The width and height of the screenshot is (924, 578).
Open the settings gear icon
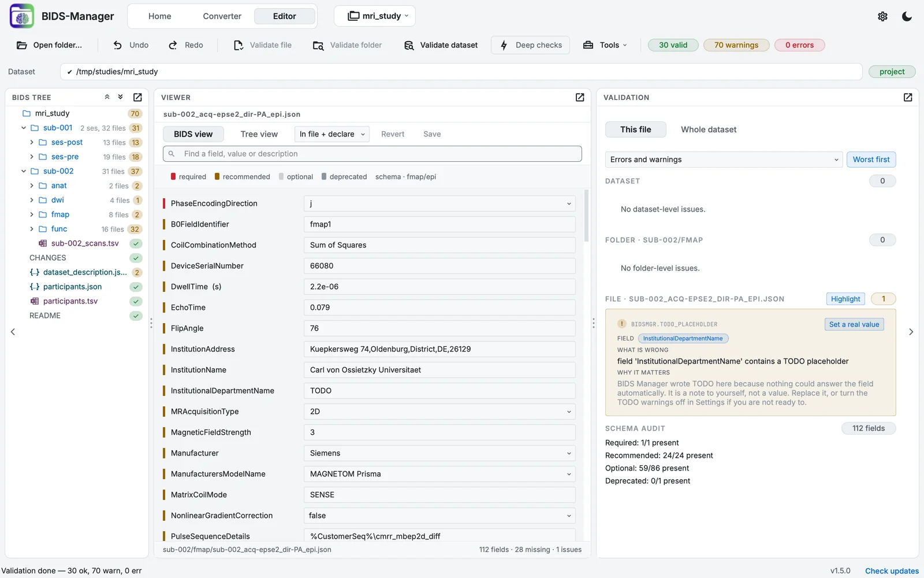coord(882,16)
